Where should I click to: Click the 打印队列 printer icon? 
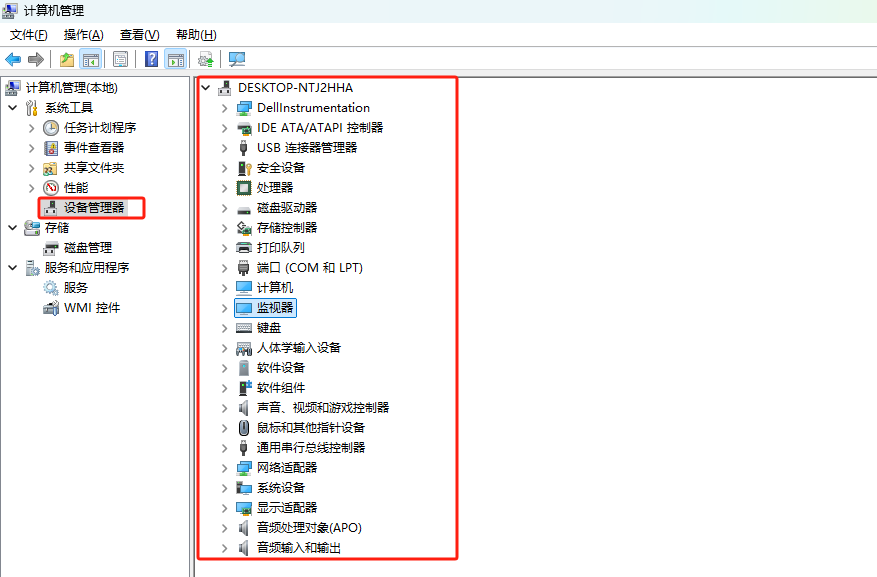(x=244, y=248)
